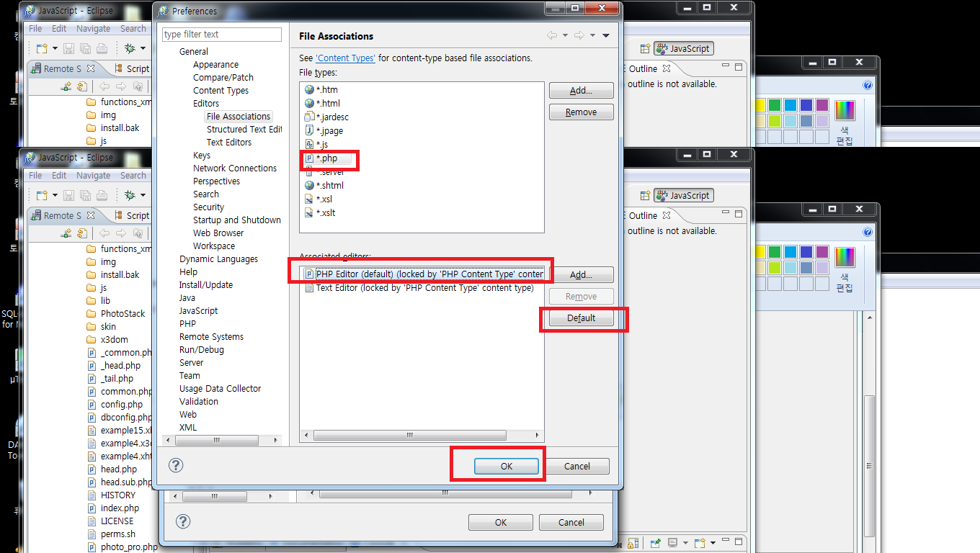
Task: Select Appearance in the preferences tree
Action: point(215,65)
